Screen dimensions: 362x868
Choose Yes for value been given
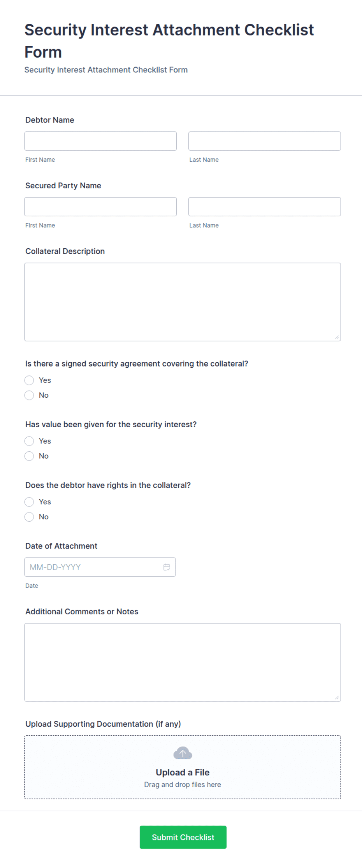[x=29, y=441]
